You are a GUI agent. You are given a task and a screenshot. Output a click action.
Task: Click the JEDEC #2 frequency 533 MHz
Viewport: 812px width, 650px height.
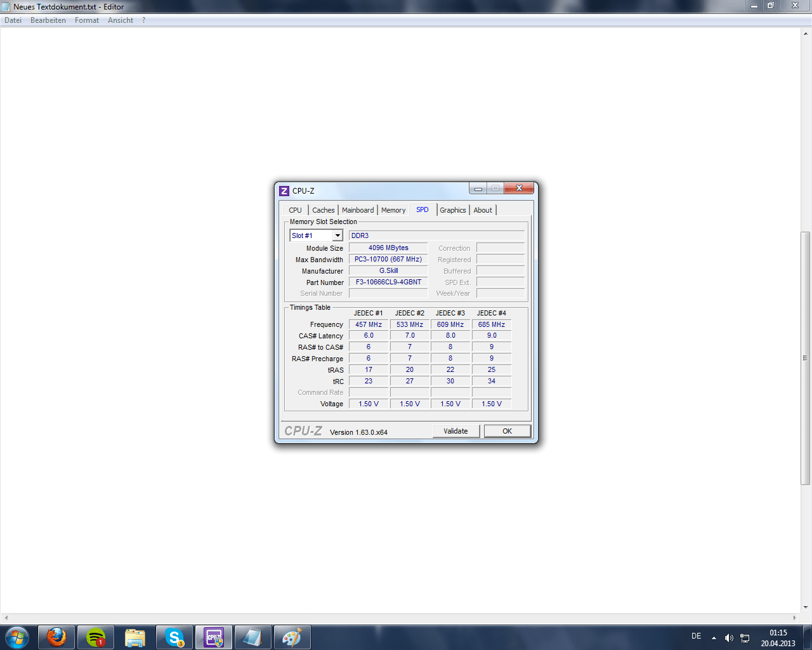click(x=410, y=324)
